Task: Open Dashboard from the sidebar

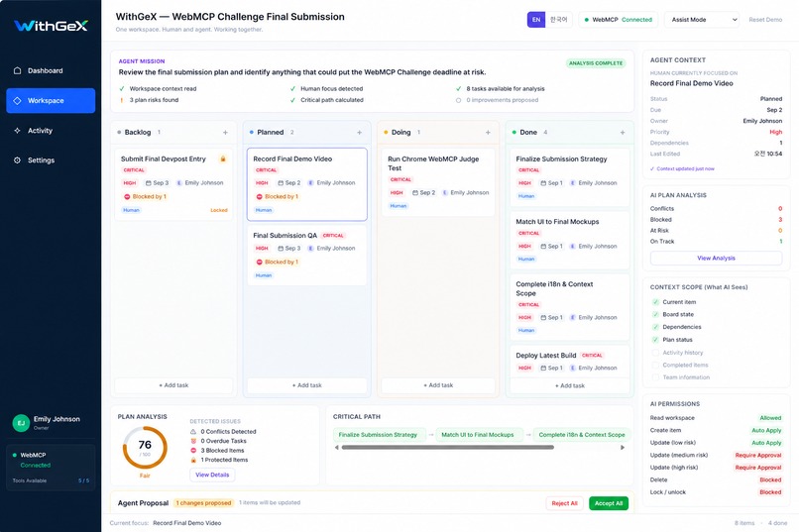Action: click(51, 70)
